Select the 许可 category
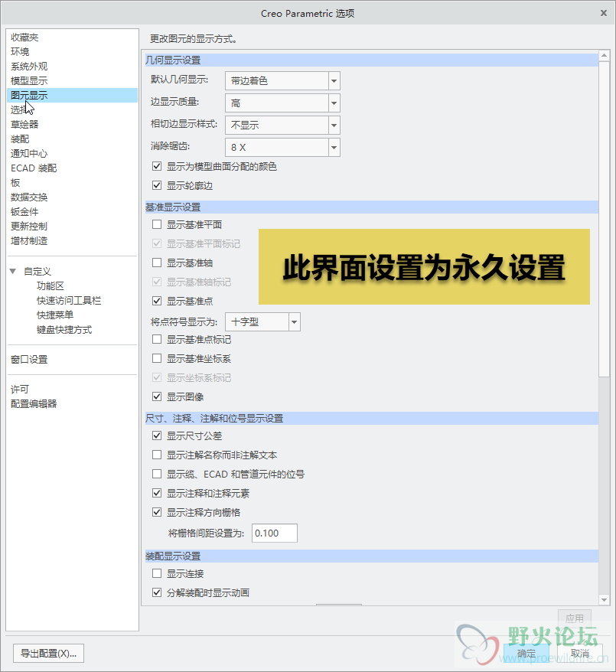Image resolution: width=616 pixels, height=672 pixels. point(20,389)
